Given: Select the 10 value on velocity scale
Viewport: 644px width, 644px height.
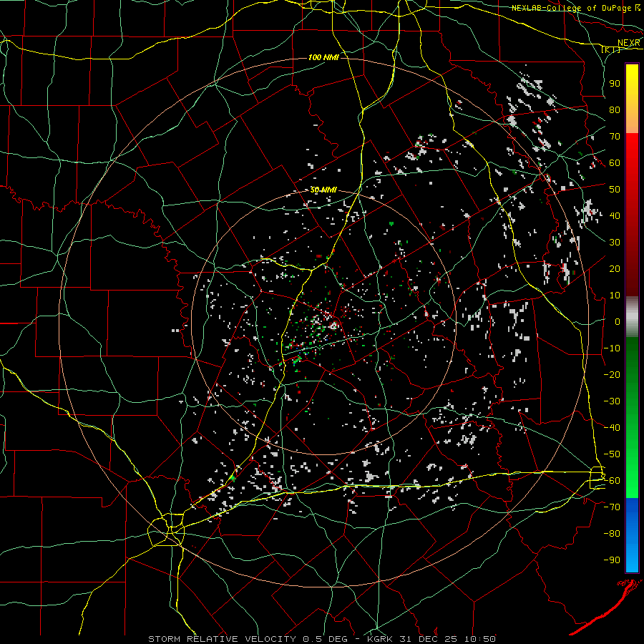Looking at the screenshot, I should coord(615,296).
